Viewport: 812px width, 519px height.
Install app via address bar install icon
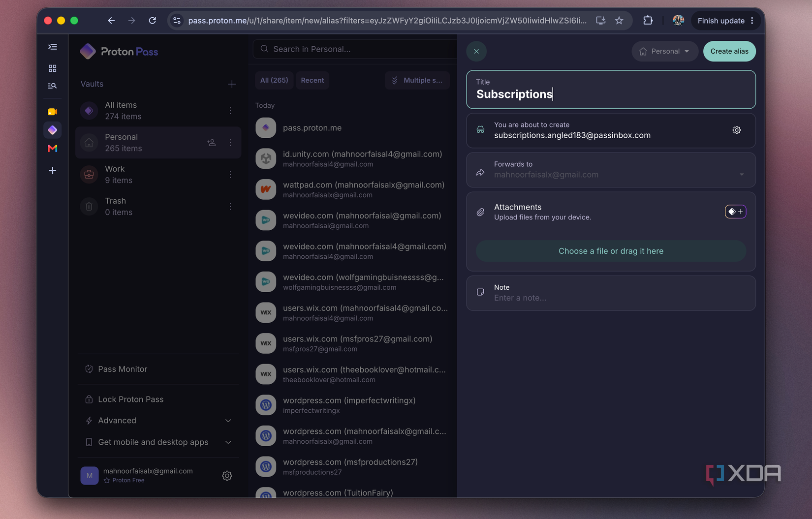(x=601, y=21)
